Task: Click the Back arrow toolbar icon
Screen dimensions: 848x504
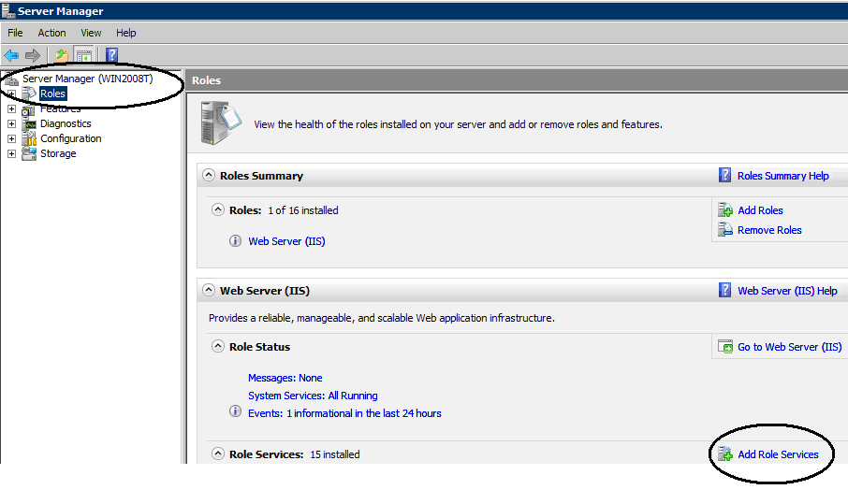Action: pos(11,55)
